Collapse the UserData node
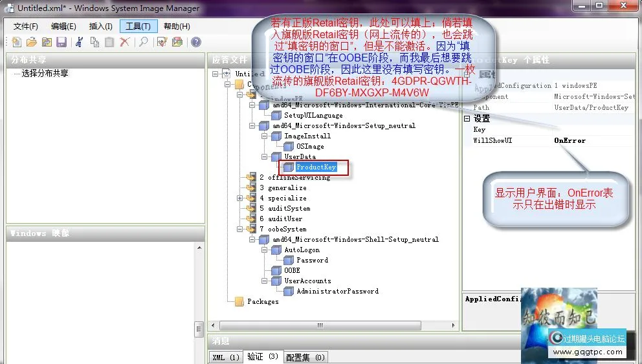This screenshot has height=364, width=642. pos(265,156)
